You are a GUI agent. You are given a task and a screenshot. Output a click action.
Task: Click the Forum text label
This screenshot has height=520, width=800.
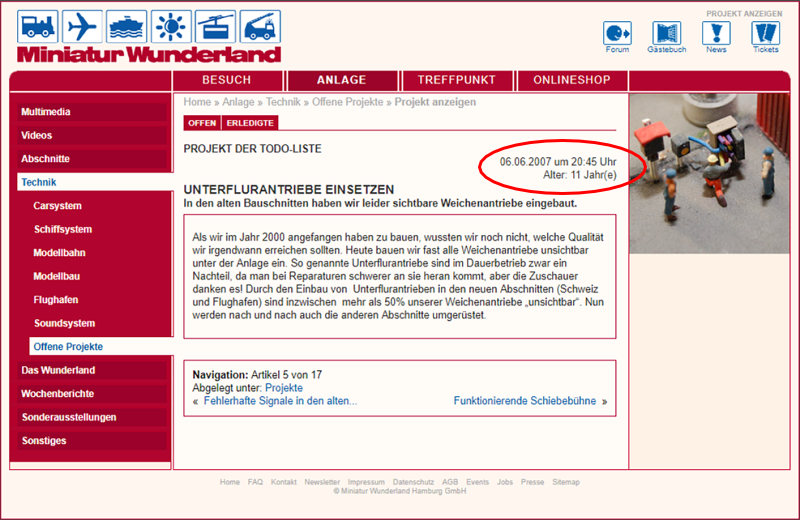[x=617, y=49]
